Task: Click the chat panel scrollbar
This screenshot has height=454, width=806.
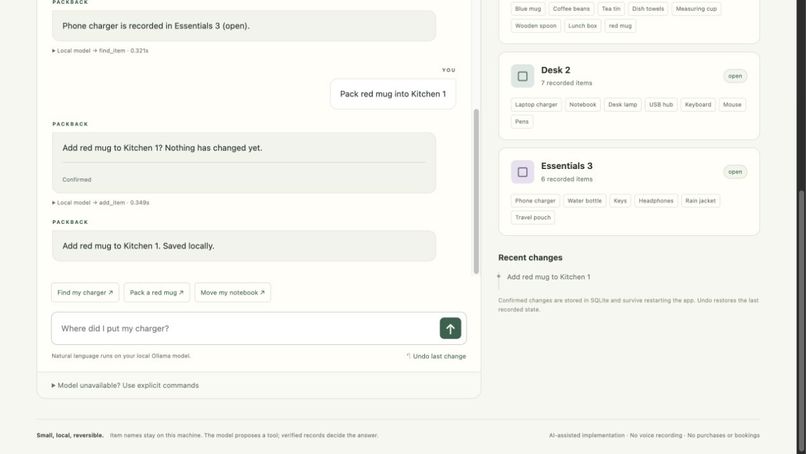Action: (476, 191)
